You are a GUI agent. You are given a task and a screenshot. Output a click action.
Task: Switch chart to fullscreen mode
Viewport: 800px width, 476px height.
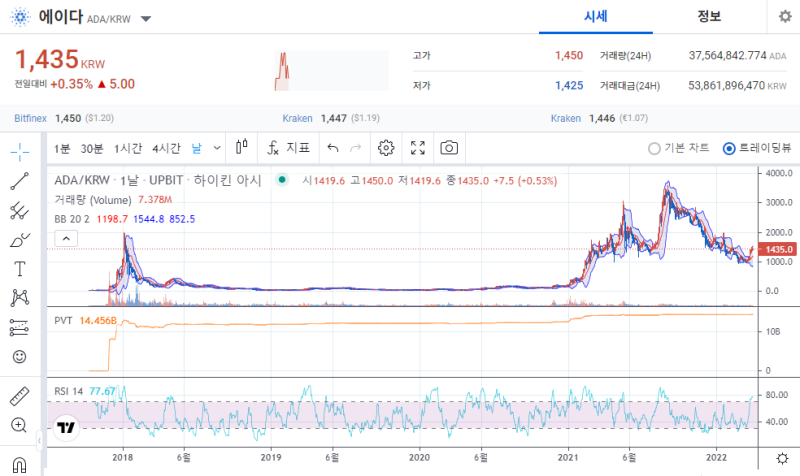point(418,148)
